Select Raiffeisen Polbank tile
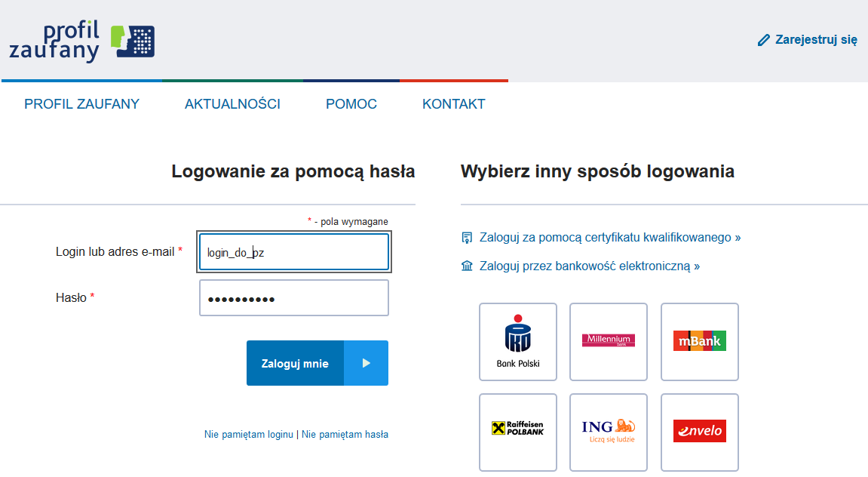868x477 pixels. pyautogui.click(x=518, y=432)
